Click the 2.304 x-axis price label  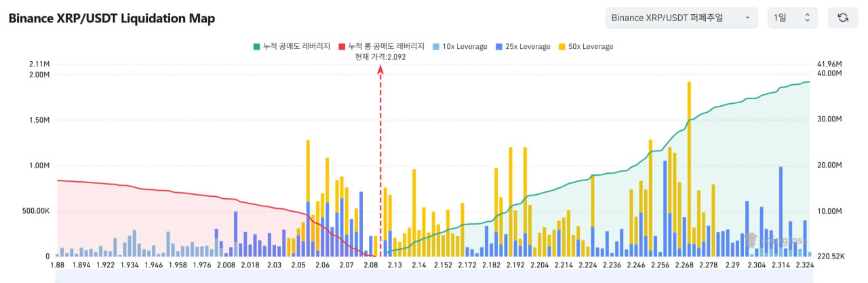pyautogui.click(x=756, y=265)
